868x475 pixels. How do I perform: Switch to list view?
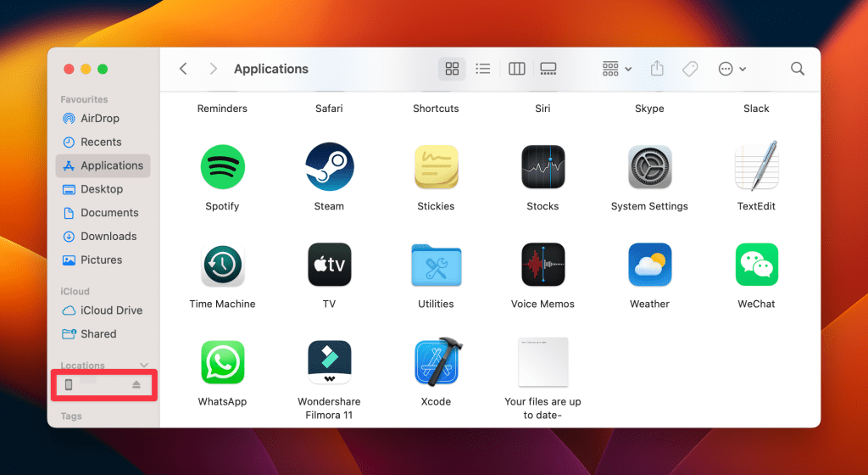(483, 69)
